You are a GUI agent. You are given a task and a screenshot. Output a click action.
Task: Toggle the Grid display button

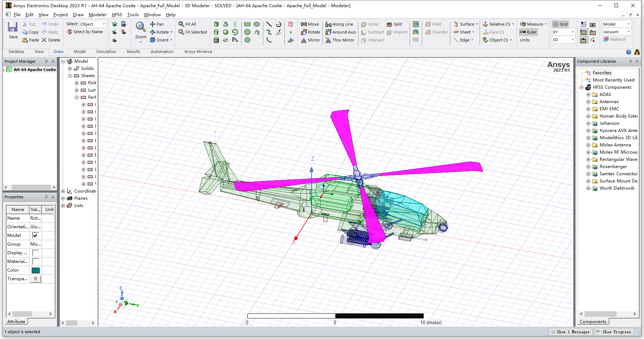(560, 24)
